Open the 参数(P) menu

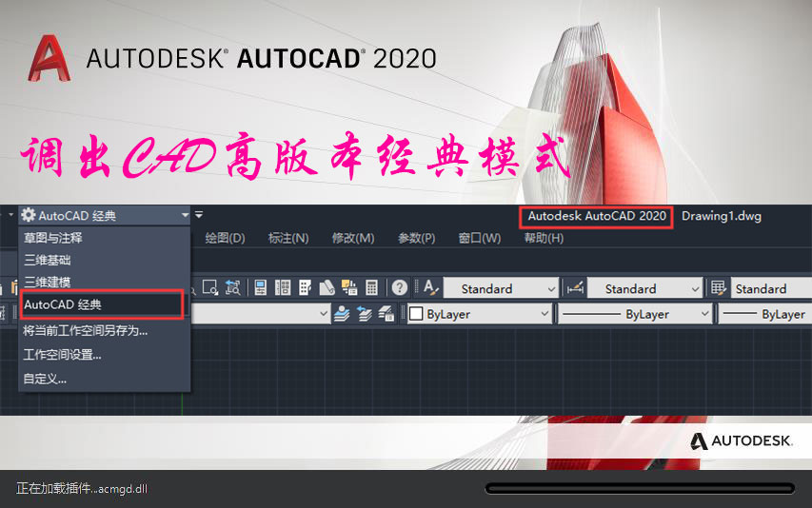tap(417, 238)
